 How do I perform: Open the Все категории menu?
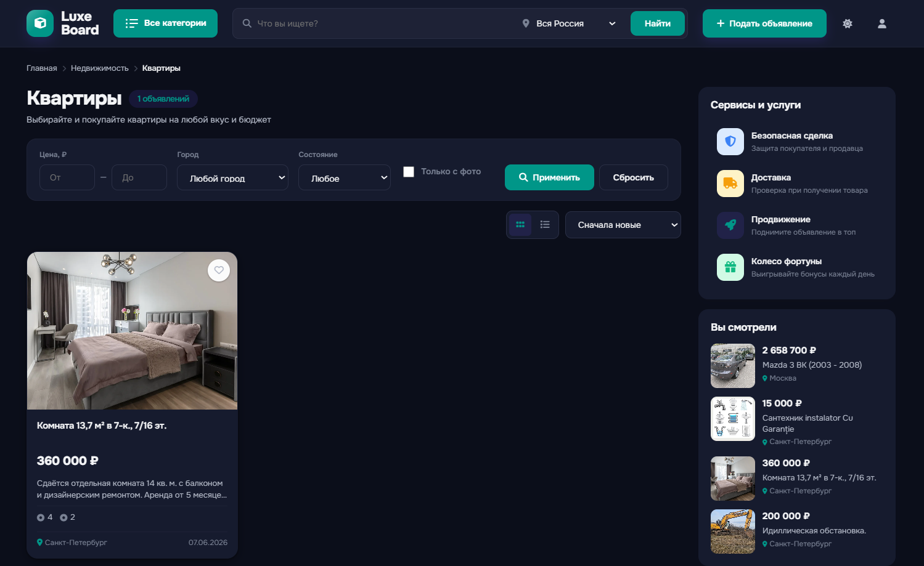tap(165, 23)
